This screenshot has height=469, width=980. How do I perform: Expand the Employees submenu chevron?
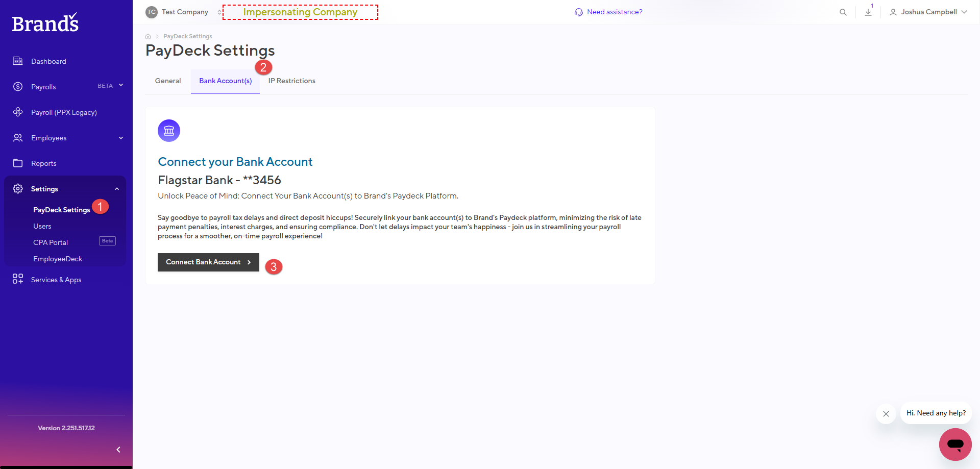click(121, 138)
